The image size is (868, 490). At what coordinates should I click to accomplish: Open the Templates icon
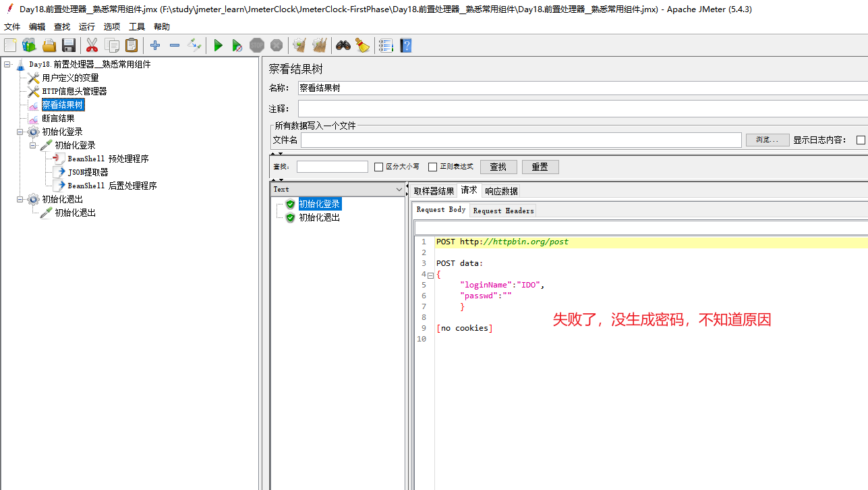point(29,45)
